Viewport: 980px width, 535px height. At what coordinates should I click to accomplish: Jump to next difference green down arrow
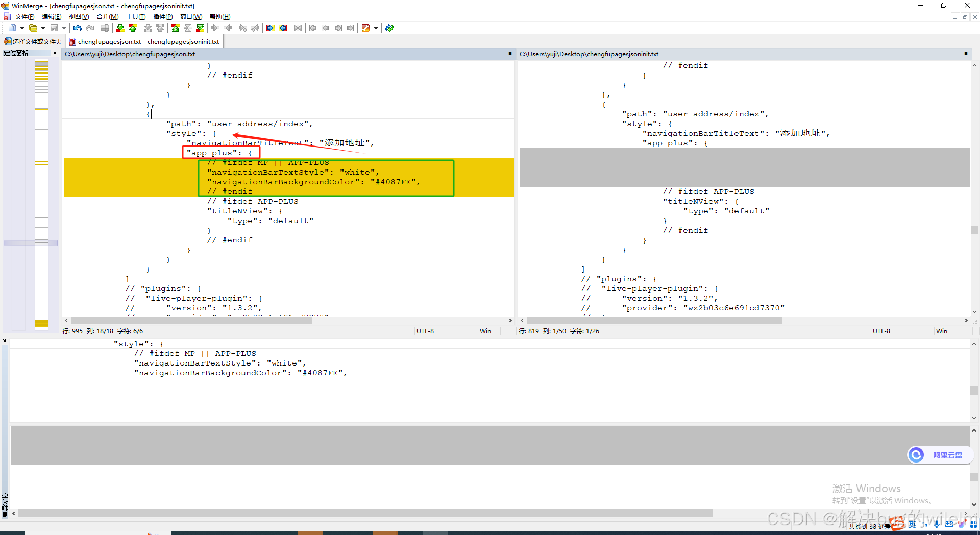tap(120, 28)
